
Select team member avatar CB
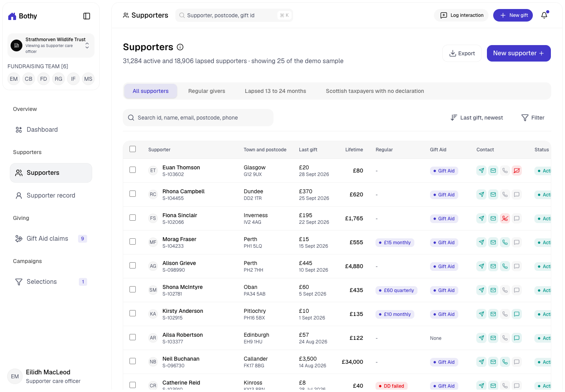coord(29,79)
